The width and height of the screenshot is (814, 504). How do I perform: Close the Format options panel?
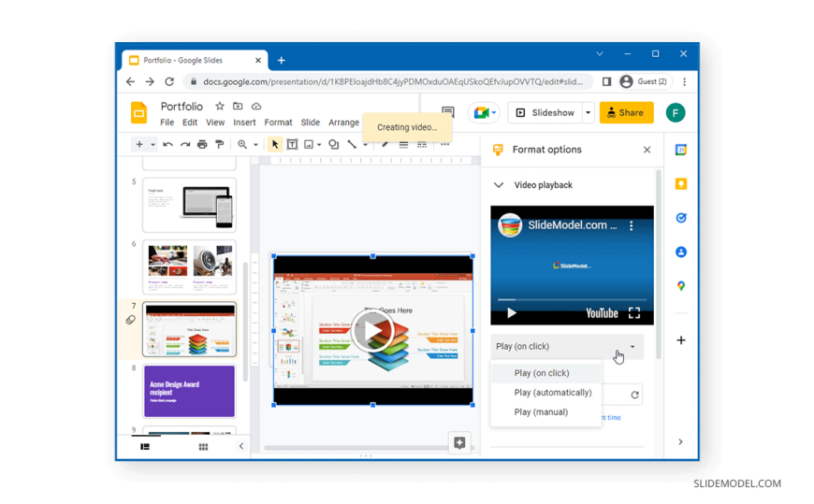click(x=647, y=150)
